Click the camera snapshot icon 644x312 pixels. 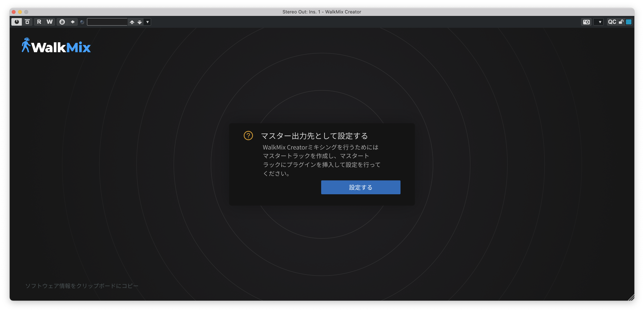point(586,22)
